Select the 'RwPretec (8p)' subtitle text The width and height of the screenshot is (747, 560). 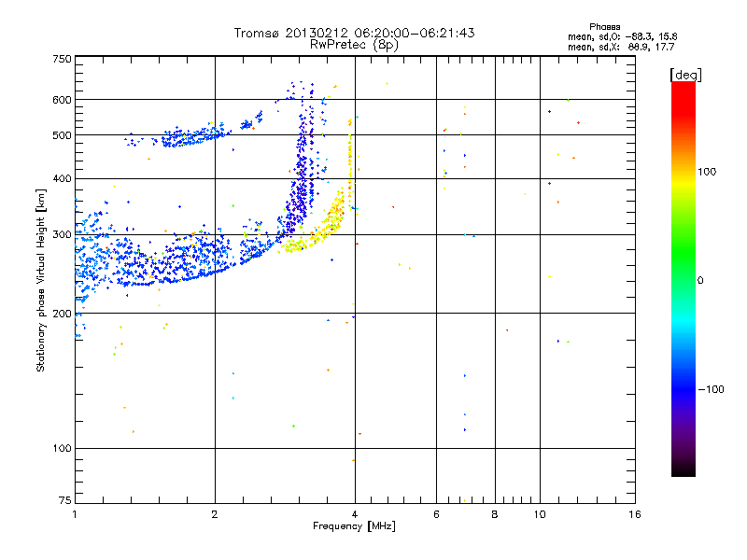click(354, 45)
